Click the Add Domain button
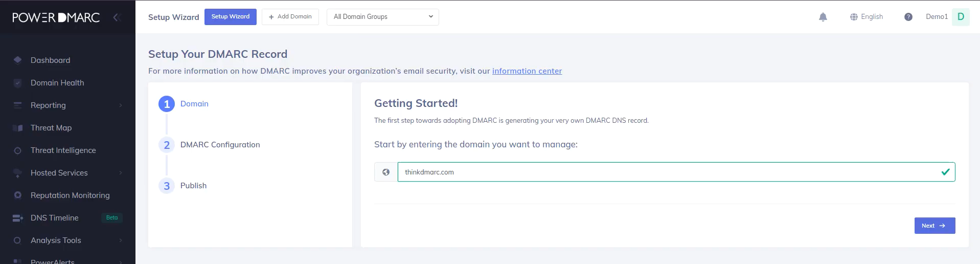This screenshot has width=980, height=264. click(290, 17)
